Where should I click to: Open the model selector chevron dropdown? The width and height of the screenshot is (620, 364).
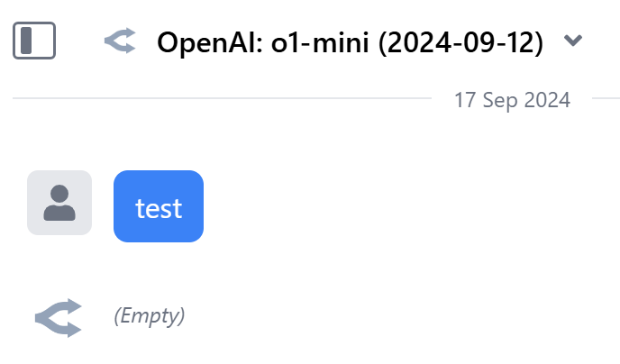[x=572, y=41]
